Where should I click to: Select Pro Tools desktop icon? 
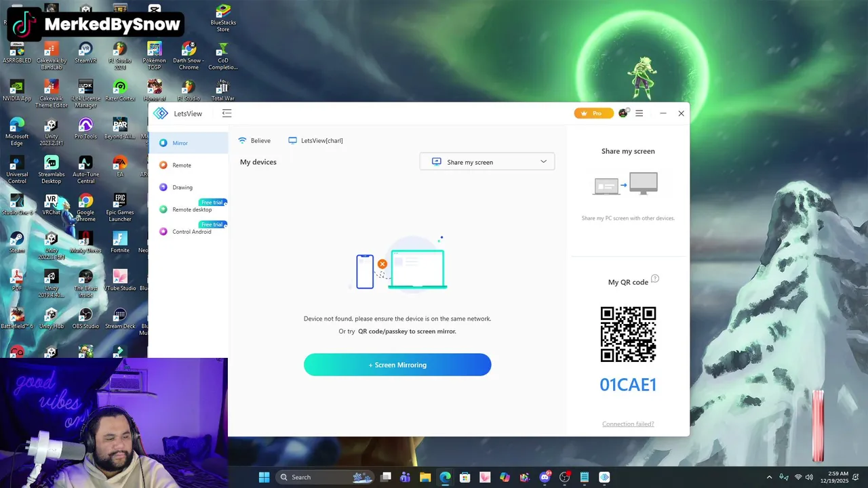85,129
